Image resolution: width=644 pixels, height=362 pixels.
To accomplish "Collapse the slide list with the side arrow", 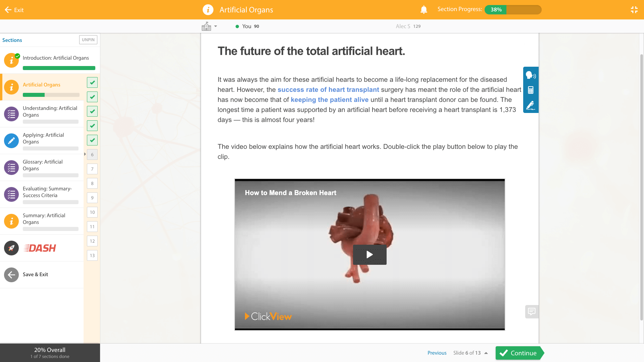I will point(85,154).
